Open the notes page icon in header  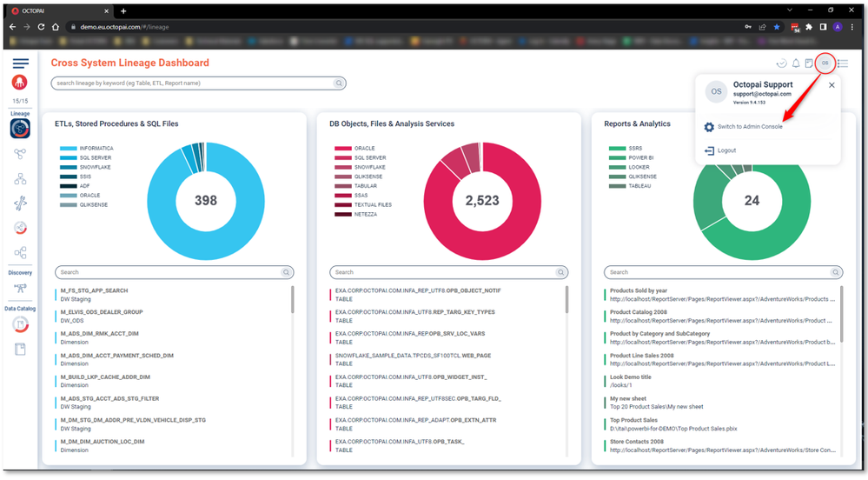[x=809, y=63]
